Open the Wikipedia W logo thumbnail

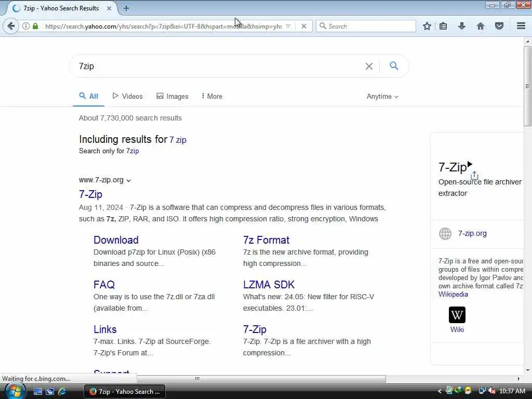(x=457, y=315)
